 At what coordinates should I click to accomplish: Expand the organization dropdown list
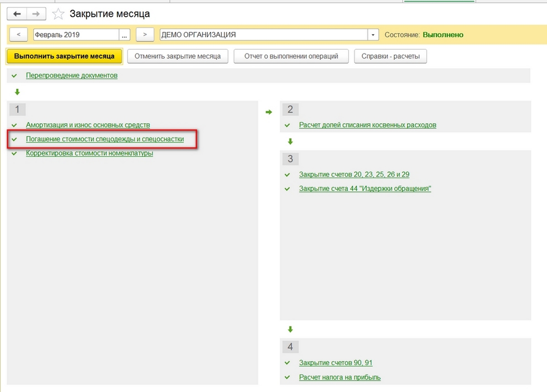(373, 35)
